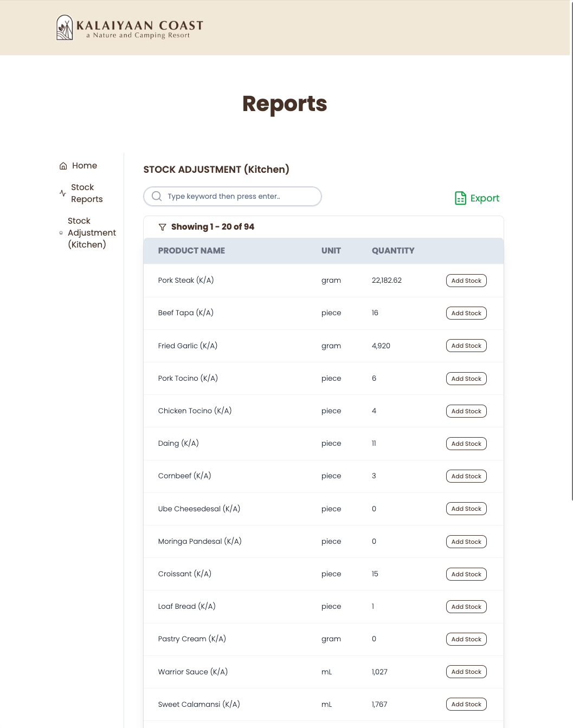Navigate to Home from the sidebar

coord(85,166)
